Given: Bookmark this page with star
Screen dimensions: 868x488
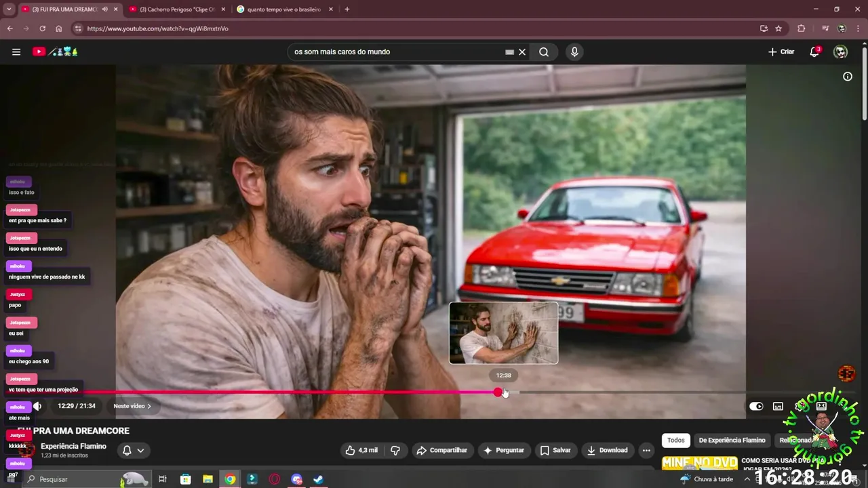Looking at the screenshot, I should (778, 28).
